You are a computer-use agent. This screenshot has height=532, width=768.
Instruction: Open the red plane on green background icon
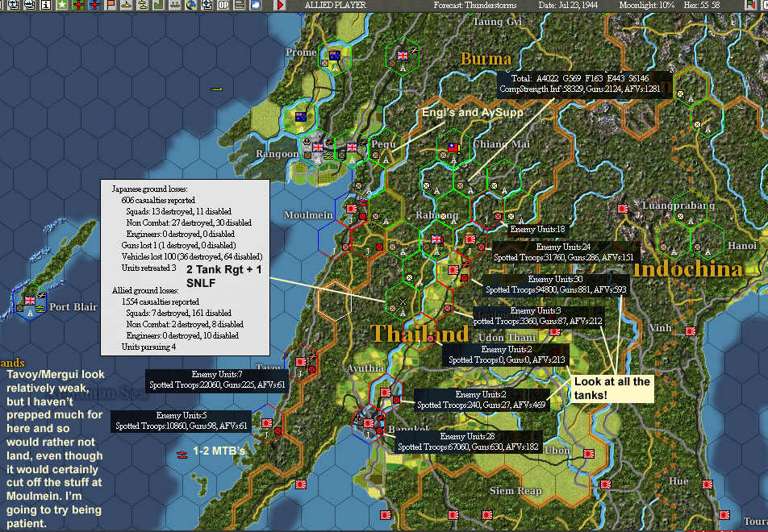[78, 5]
